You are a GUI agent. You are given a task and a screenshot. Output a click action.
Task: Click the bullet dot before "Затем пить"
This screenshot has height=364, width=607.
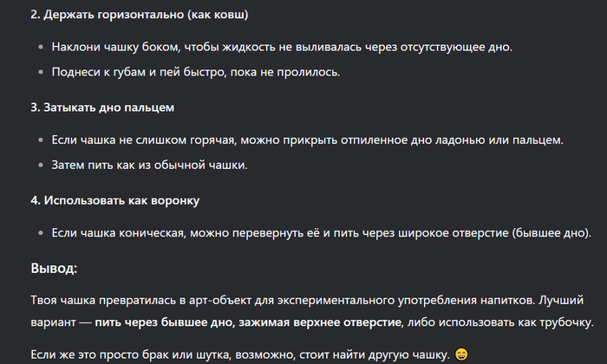point(41,166)
